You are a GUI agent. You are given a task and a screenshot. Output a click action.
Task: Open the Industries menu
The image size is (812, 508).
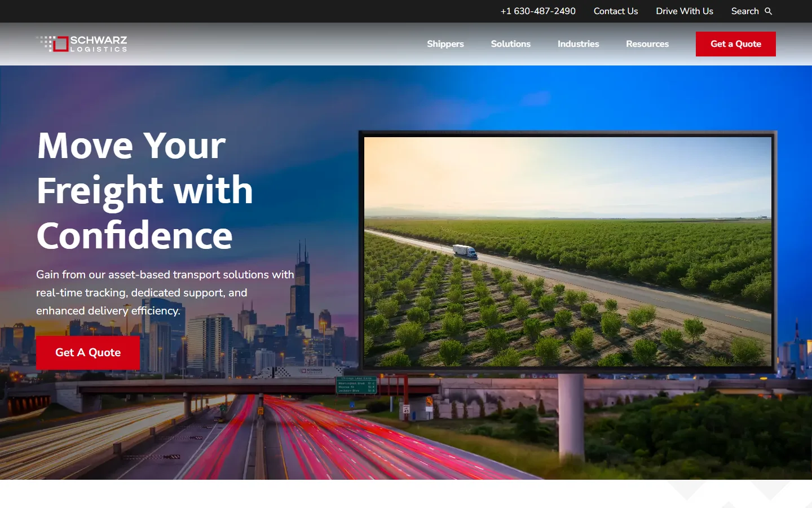pyautogui.click(x=579, y=44)
